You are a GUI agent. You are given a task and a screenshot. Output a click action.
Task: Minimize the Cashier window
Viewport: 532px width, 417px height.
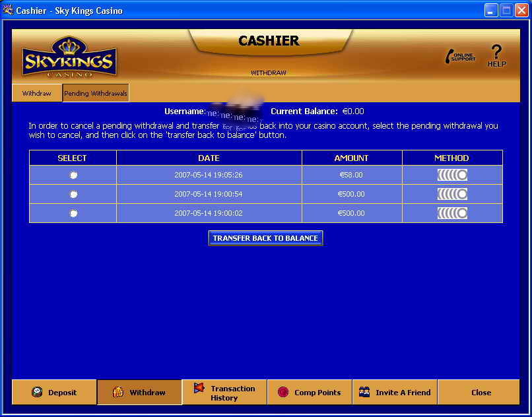click(490, 11)
